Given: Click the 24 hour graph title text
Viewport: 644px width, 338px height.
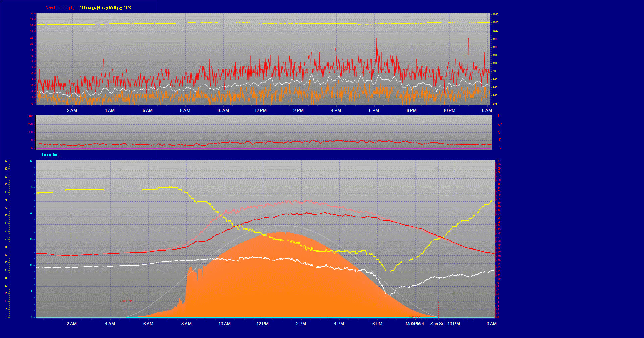Looking at the screenshot, I should (105, 8).
